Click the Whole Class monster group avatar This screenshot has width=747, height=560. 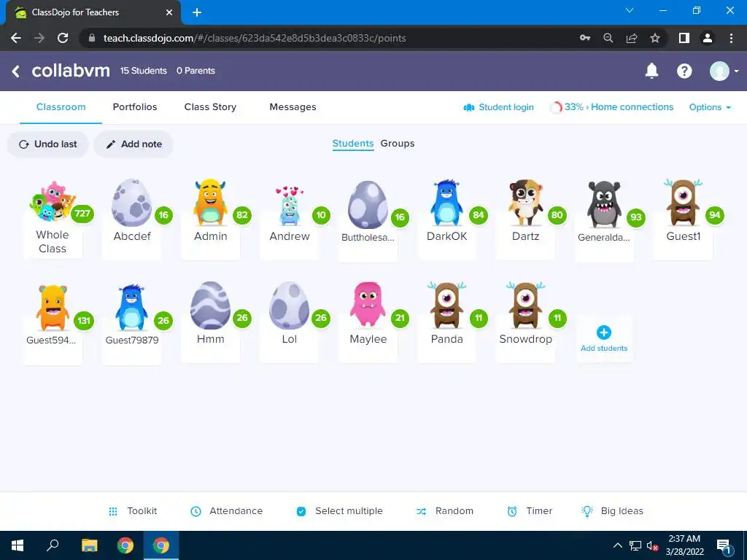(x=52, y=201)
